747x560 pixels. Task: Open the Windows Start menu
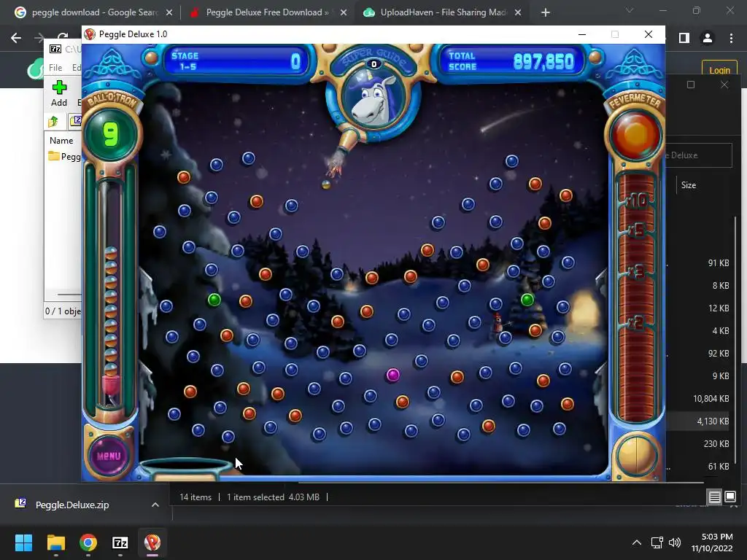click(x=24, y=542)
